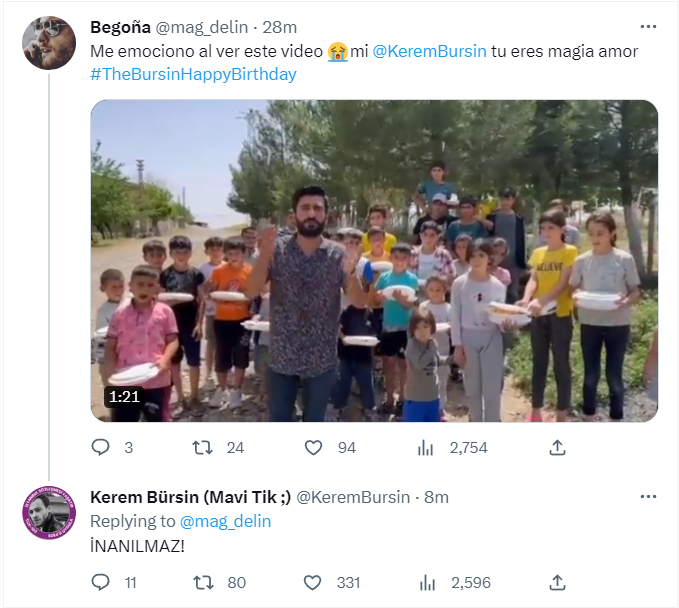Reply to Begoña's tweet via comment icon

[100, 447]
